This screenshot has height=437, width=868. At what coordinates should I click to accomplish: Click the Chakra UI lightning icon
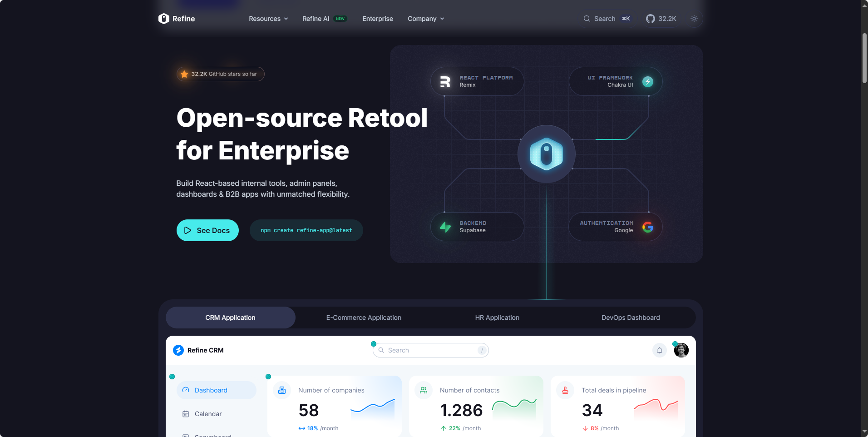(648, 81)
